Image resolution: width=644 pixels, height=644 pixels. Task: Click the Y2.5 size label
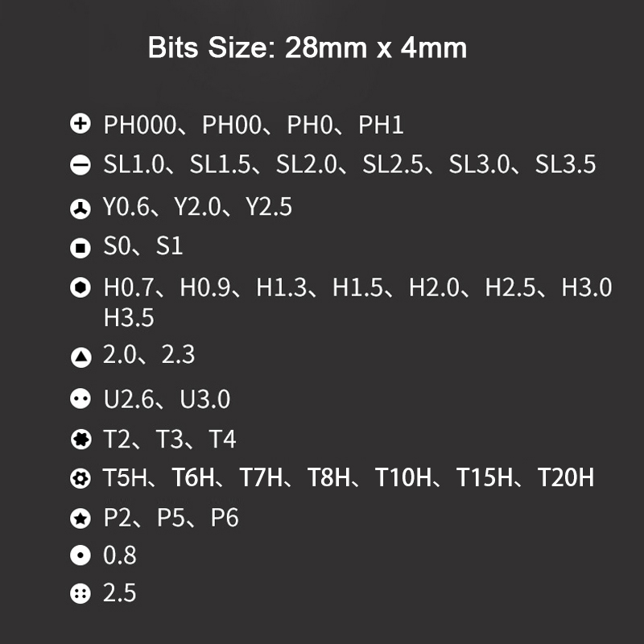tap(268, 207)
